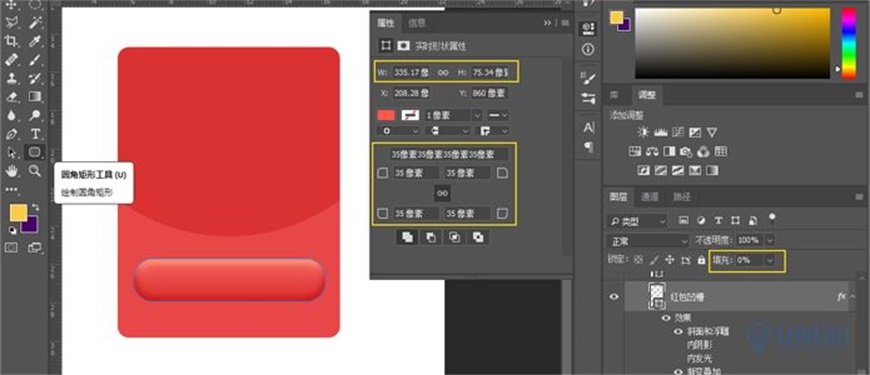The image size is (870, 375).
Task: Select the Rounded Rectangle tool
Action: click(34, 152)
